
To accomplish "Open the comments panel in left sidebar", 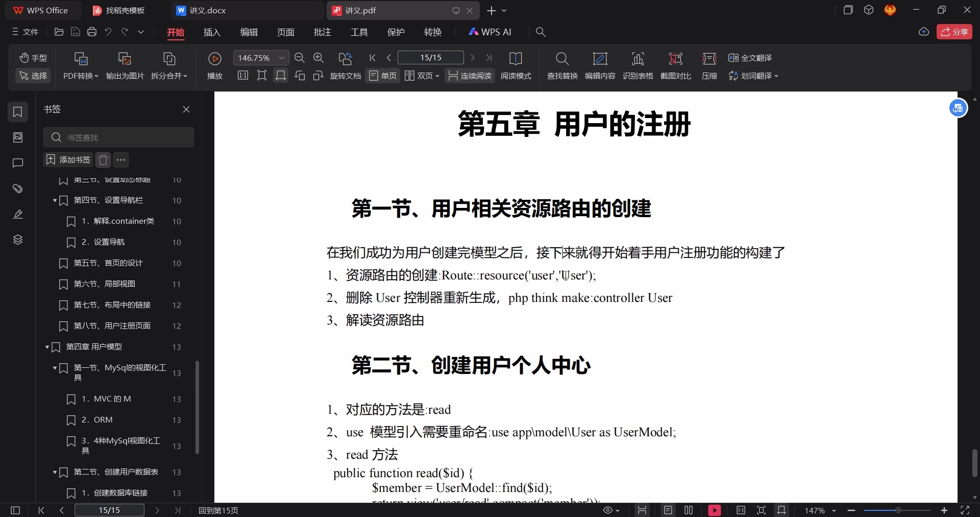I will [x=17, y=163].
